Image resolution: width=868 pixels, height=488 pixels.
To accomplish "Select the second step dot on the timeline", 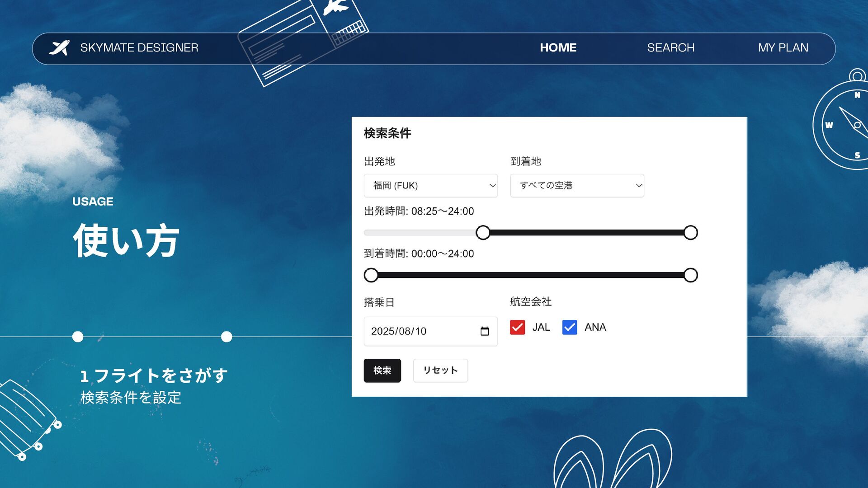I will [226, 337].
